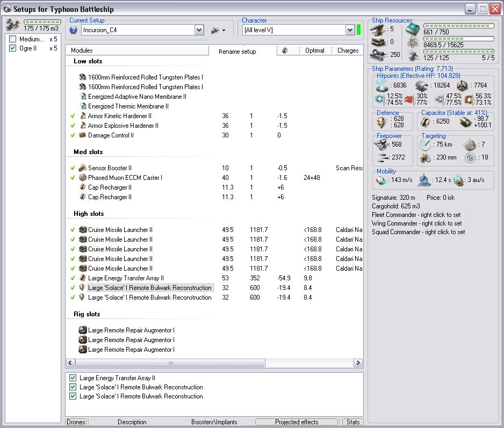The height and width of the screenshot is (428, 504).
Task: Switch to the Drones tab
Action: (x=76, y=422)
